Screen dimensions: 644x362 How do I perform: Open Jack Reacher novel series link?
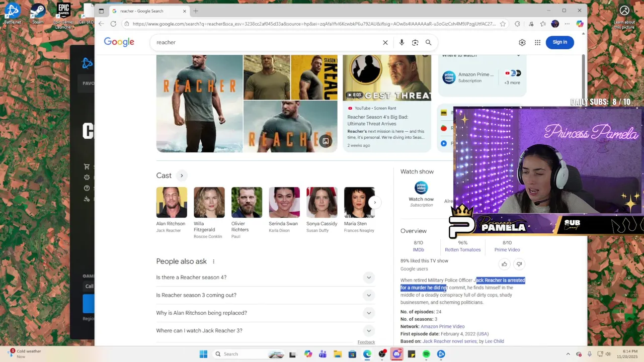450,341
